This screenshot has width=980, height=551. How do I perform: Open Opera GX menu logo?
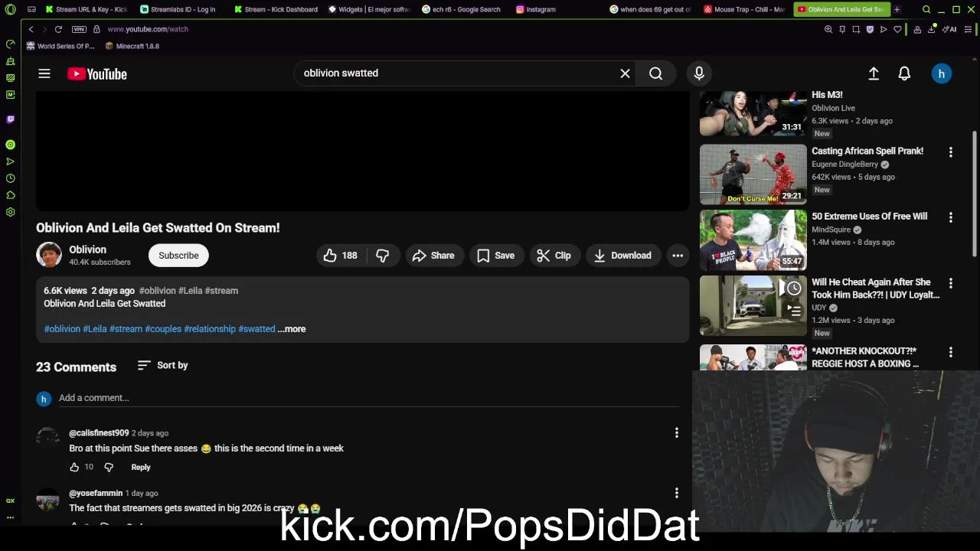click(10, 9)
